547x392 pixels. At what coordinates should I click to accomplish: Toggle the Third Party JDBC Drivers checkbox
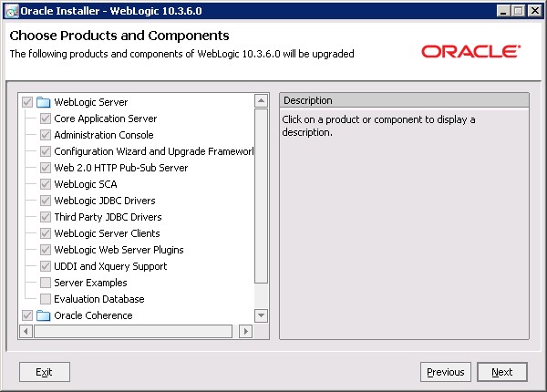pyautogui.click(x=46, y=217)
